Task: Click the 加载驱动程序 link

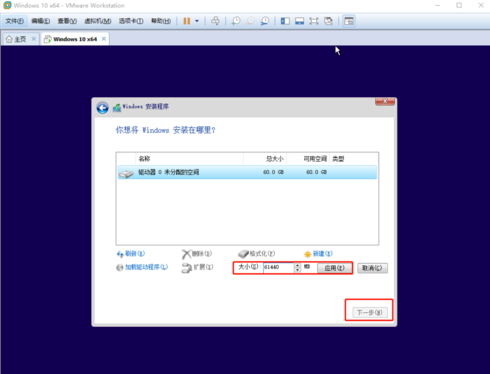Action: (x=142, y=267)
